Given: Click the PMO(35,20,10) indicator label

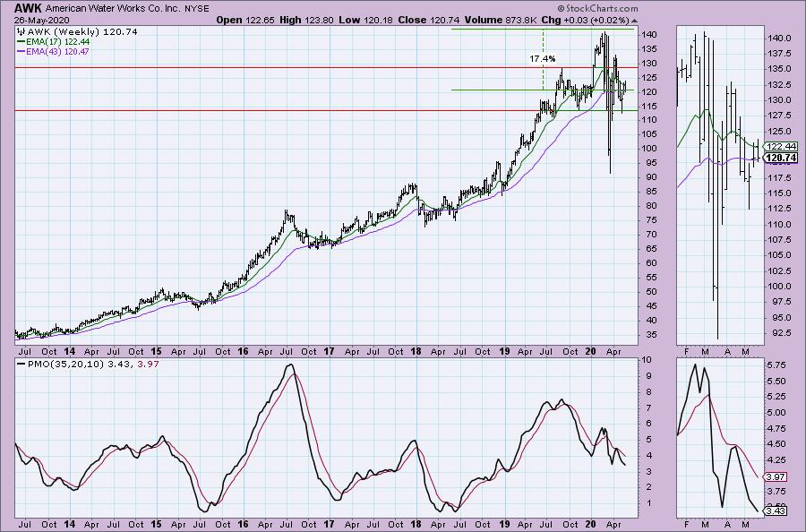Looking at the screenshot, I should (x=66, y=364).
